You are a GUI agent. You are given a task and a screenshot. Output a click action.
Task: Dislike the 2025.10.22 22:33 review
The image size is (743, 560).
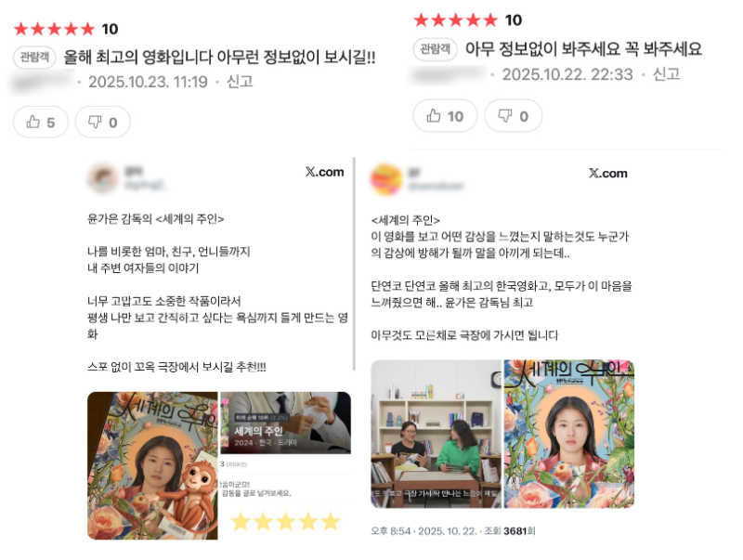pyautogui.click(x=514, y=116)
